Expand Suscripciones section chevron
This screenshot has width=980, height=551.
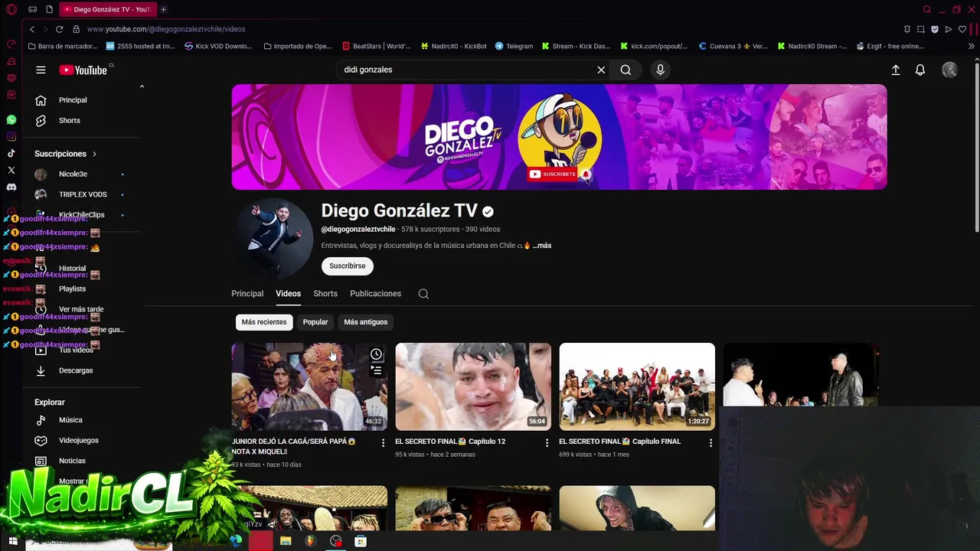click(x=94, y=154)
